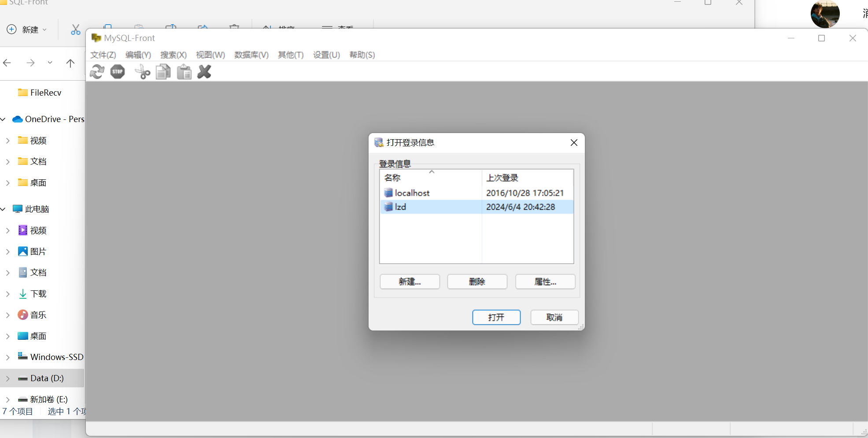Click the 取消 button
The width and height of the screenshot is (868, 438).
coord(554,317)
